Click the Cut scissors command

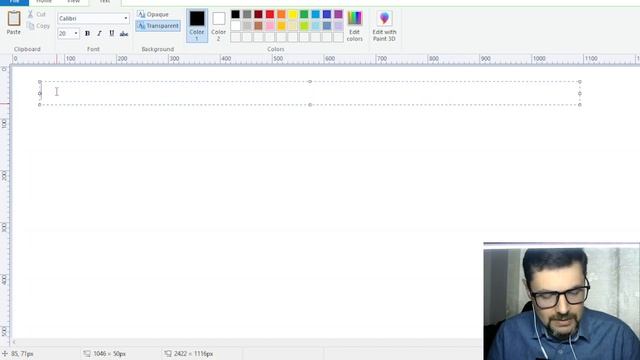(37, 14)
